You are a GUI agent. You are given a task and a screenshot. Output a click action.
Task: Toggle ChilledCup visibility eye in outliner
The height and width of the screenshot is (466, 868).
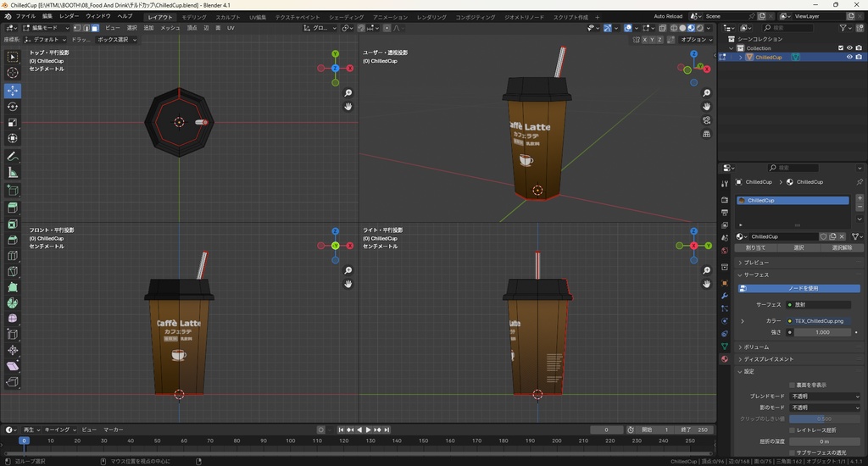(849, 58)
